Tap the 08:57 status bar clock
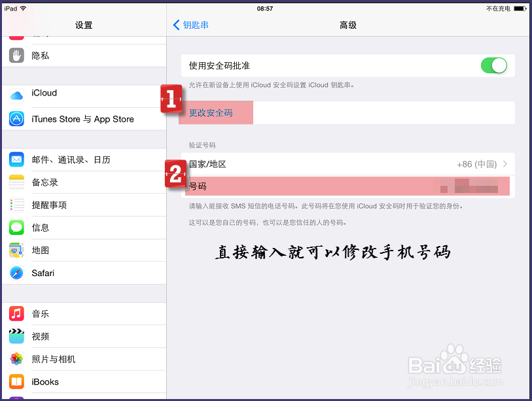This screenshot has width=532, height=401. pyautogui.click(x=264, y=9)
